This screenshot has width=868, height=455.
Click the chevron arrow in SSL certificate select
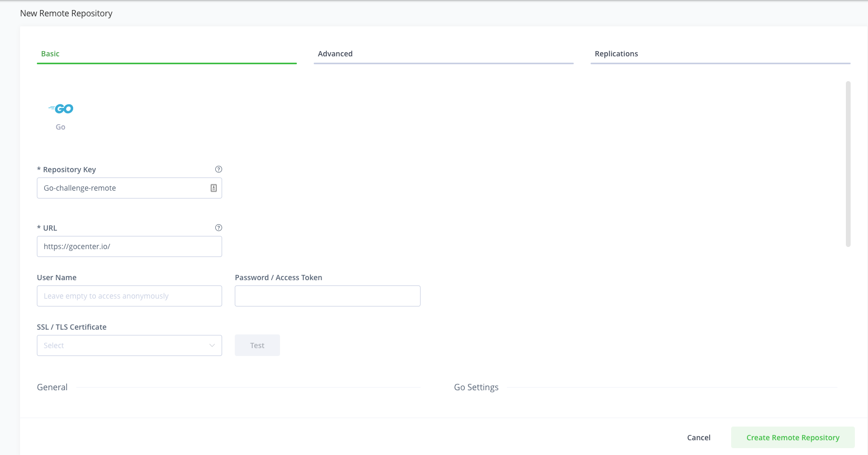[x=212, y=345]
